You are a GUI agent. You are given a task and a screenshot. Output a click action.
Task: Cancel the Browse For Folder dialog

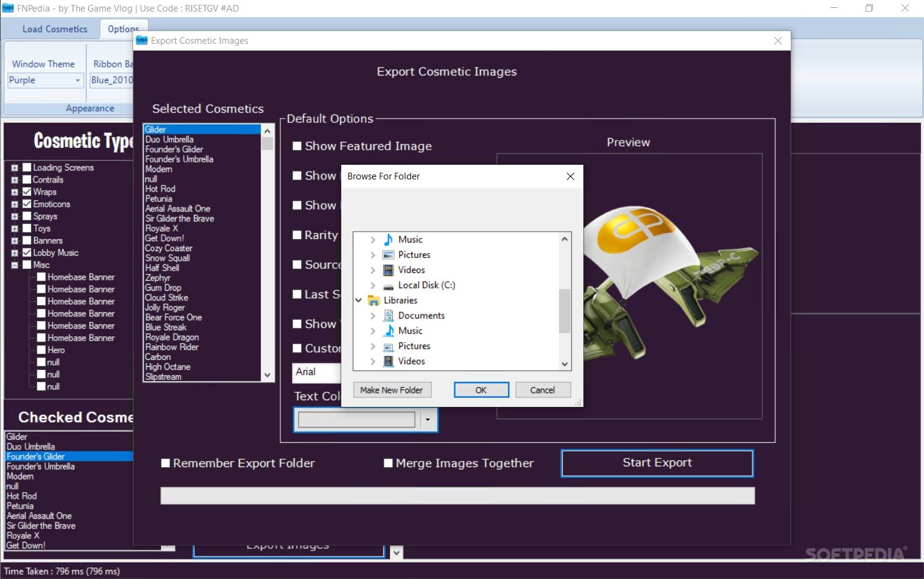coord(543,390)
